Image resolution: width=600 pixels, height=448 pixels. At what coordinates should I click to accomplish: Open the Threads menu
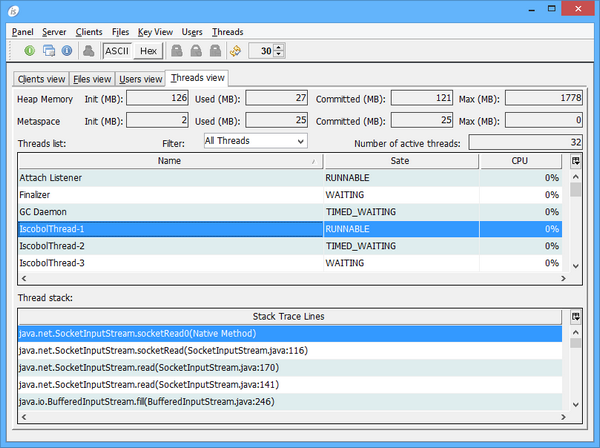point(227,32)
